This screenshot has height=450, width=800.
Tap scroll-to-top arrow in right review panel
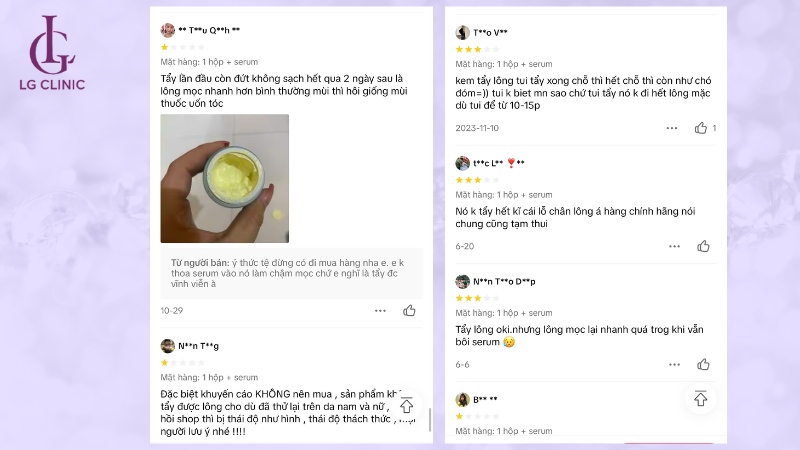point(701,398)
